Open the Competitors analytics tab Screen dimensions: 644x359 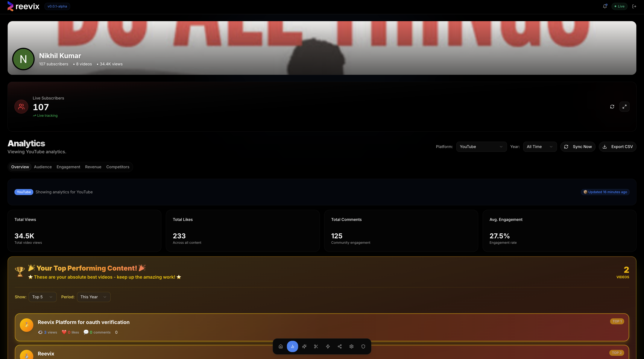coord(118,167)
